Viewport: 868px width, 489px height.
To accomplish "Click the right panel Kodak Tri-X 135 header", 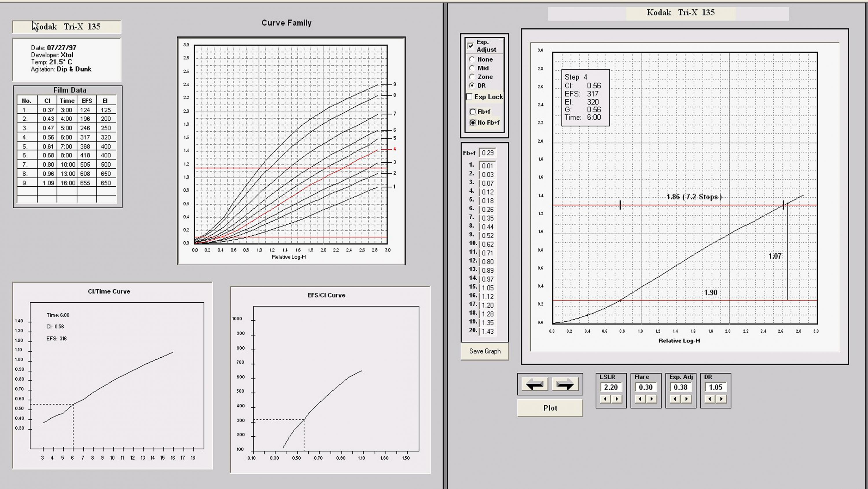I will (681, 13).
